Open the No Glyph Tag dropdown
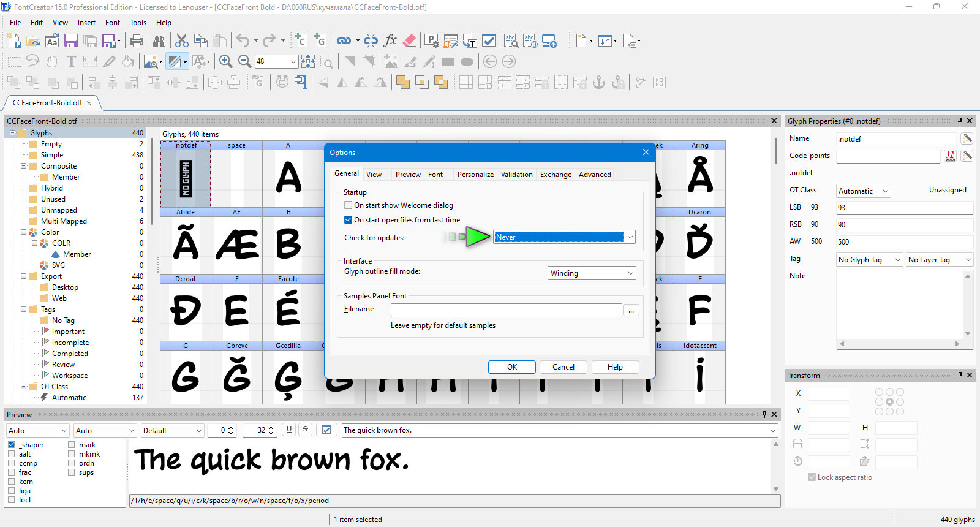 (x=870, y=260)
